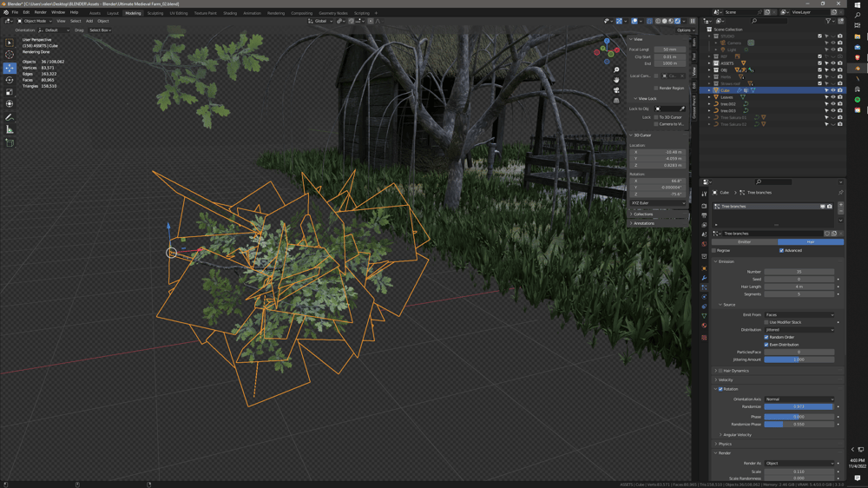This screenshot has height=488, width=868.
Task: Switch particle type to Emitter
Action: (745, 242)
